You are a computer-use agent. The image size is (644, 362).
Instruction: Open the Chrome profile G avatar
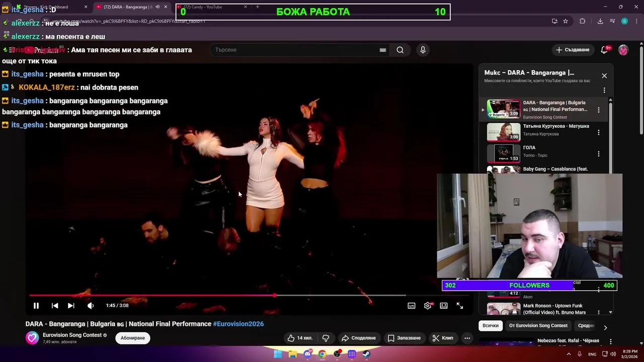[x=624, y=21]
